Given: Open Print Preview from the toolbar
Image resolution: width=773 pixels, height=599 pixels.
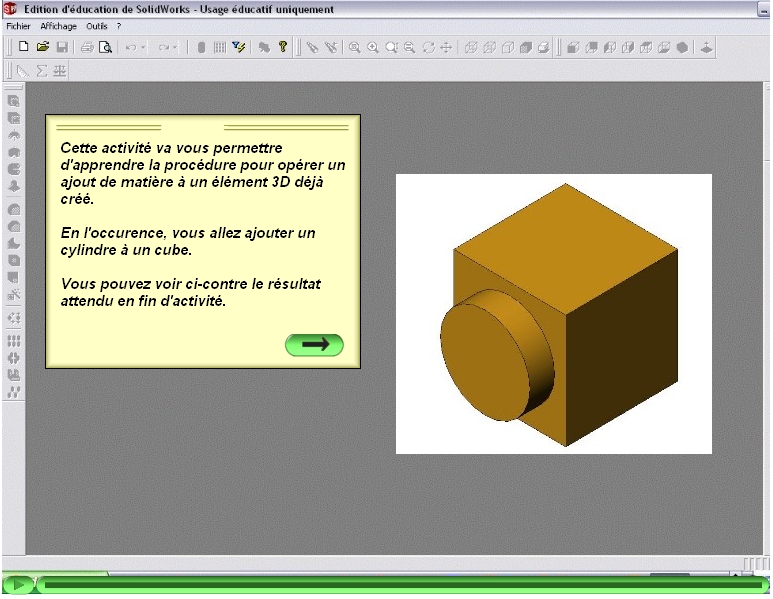Looking at the screenshot, I should (x=105, y=47).
